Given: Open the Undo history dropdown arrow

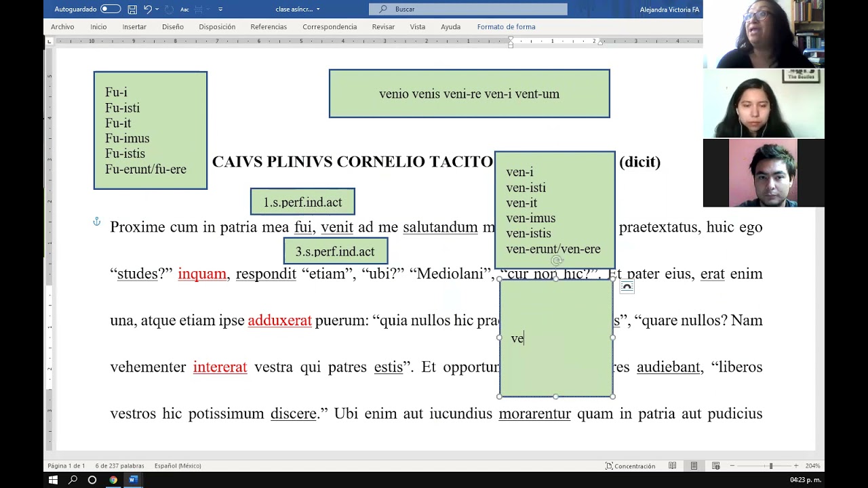Looking at the screenshot, I should pos(157,9).
